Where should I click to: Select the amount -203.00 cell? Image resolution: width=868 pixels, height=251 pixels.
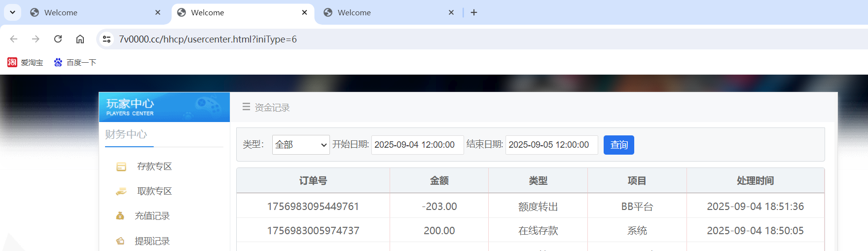point(439,207)
